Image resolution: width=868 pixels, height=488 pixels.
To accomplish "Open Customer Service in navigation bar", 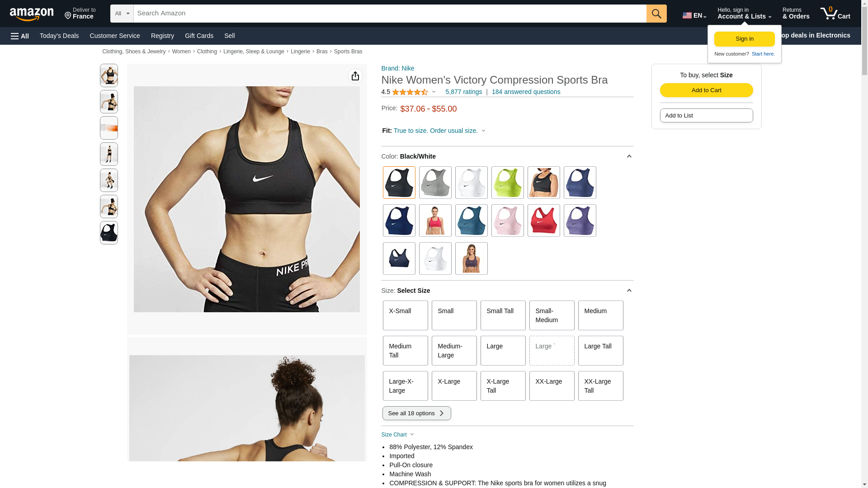I will tap(115, 36).
